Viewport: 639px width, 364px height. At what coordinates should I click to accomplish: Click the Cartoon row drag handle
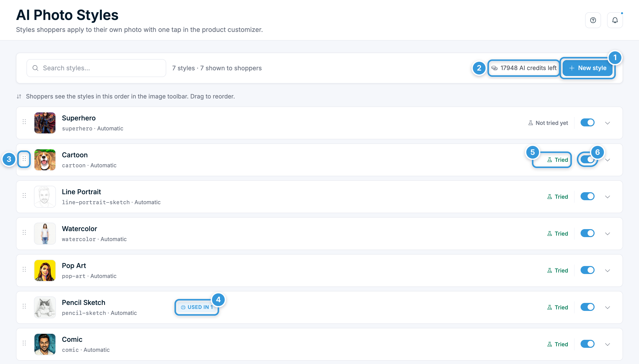(x=24, y=159)
